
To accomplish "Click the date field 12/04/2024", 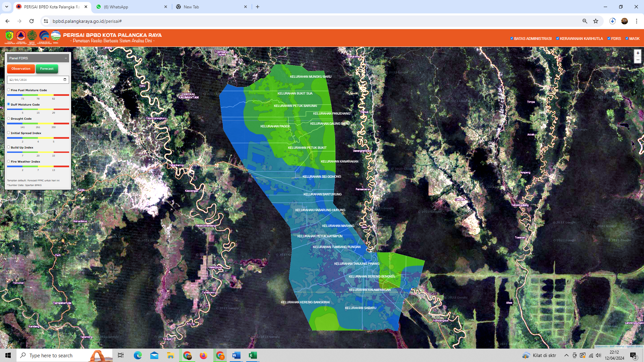I will tap(38, 80).
